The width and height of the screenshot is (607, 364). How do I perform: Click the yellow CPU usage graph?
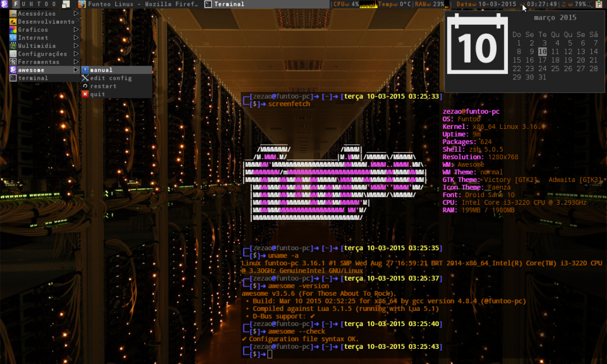pos(368,4)
